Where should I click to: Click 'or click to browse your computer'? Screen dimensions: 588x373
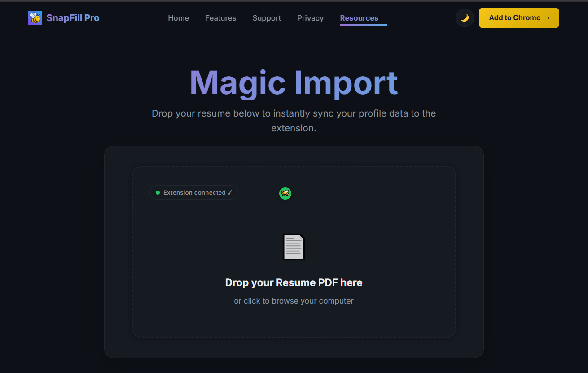pyautogui.click(x=294, y=301)
